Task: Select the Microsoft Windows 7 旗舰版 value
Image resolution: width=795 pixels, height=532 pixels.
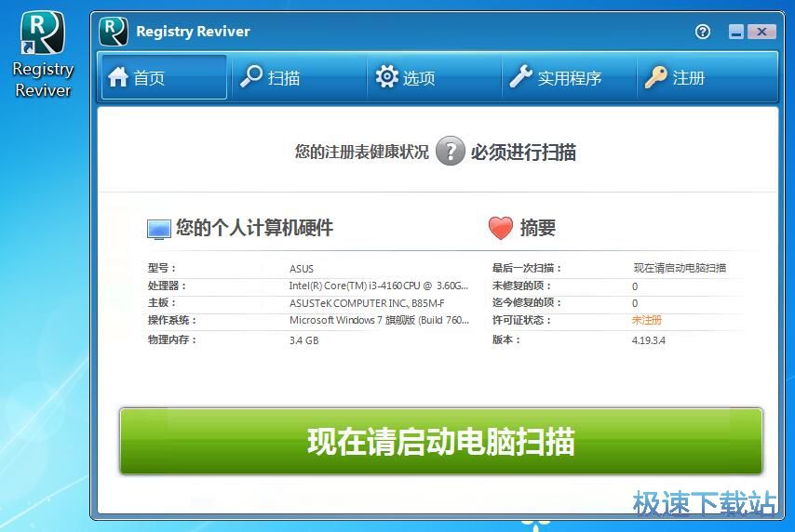Action: [x=379, y=320]
